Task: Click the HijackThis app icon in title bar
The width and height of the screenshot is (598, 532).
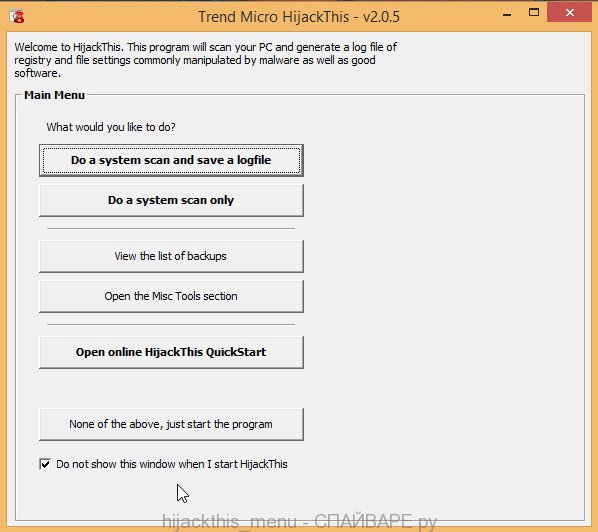Action: point(17,16)
